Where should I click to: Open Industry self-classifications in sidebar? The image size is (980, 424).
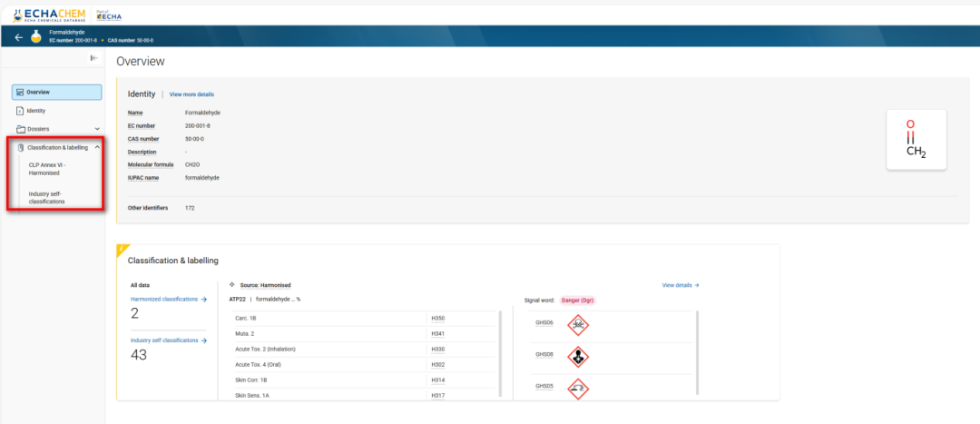46,197
